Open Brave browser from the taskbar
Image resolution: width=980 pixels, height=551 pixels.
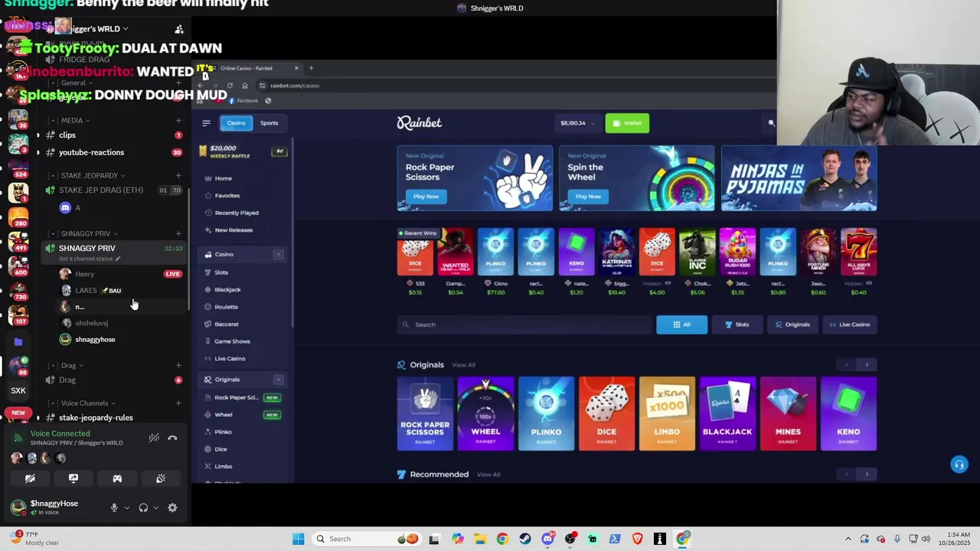coord(637,539)
